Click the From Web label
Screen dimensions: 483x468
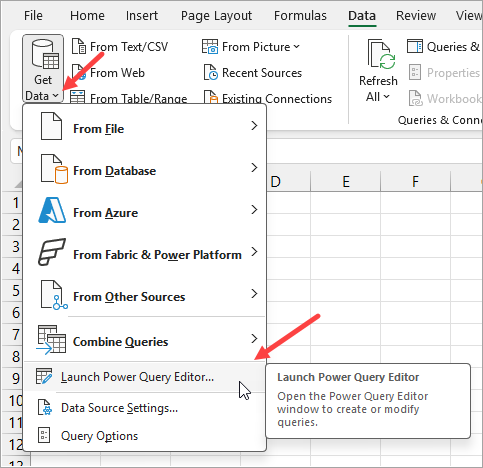[117, 73]
